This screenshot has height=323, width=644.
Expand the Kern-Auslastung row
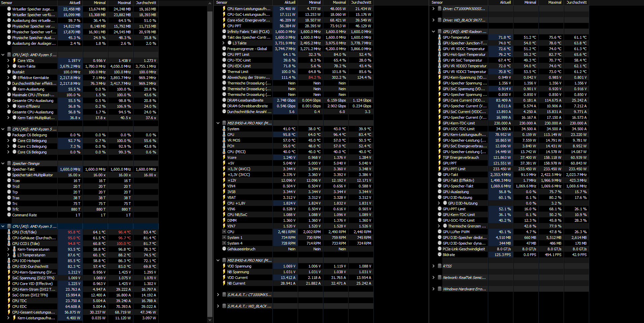[x=8, y=89]
